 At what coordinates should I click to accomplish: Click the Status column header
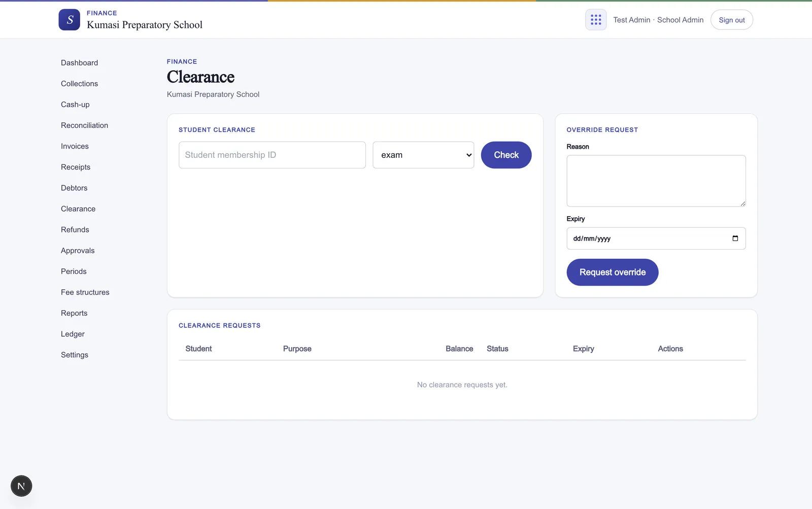coord(497,349)
